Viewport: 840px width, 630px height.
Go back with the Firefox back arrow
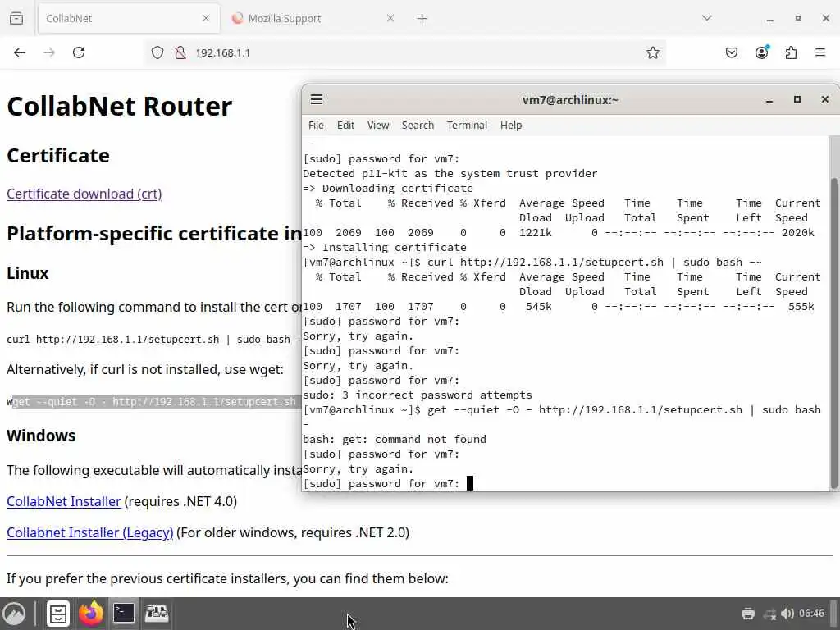20,52
